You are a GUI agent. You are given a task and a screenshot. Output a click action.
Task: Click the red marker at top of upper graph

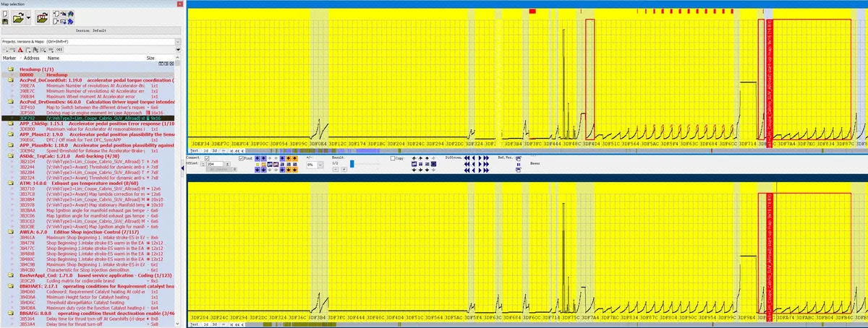(x=532, y=12)
